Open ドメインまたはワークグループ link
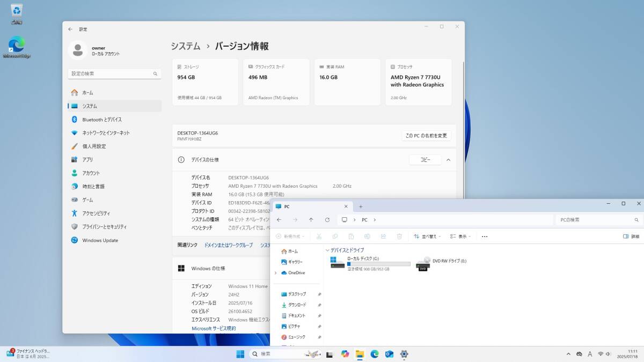 pos(229,245)
